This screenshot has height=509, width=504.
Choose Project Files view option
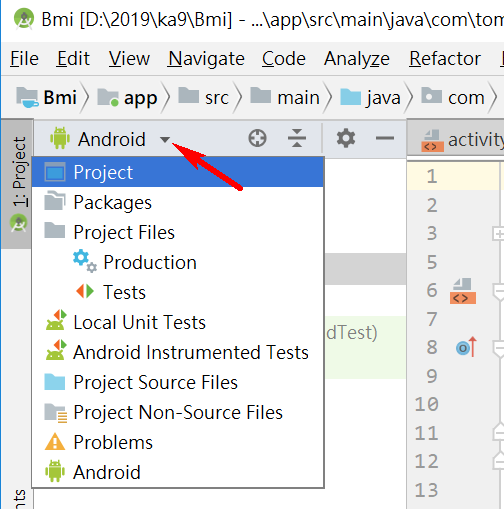pos(178,232)
